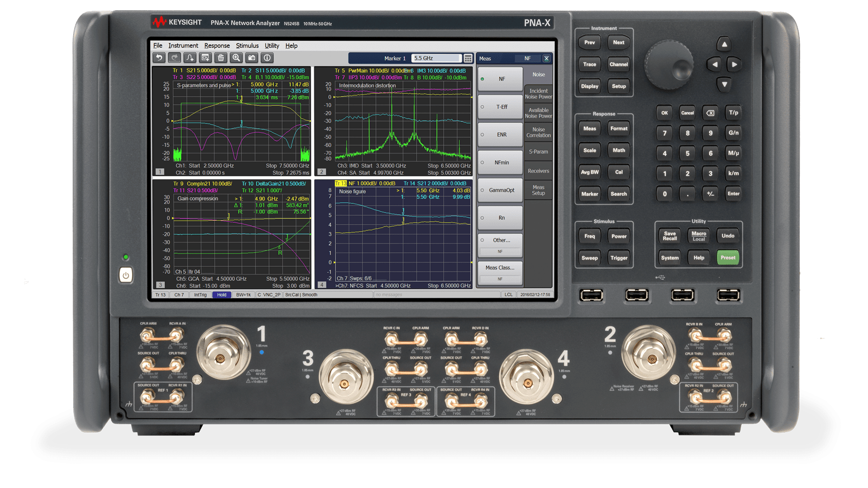Open the numeric keypad icon beside Marker 1 field
The image size is (868, 488).
tap(468, 58)
